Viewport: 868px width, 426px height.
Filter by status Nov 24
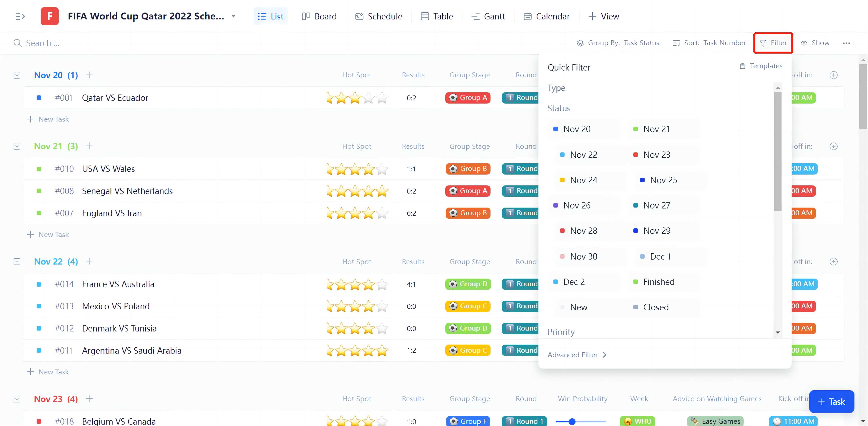coord(591,180)
